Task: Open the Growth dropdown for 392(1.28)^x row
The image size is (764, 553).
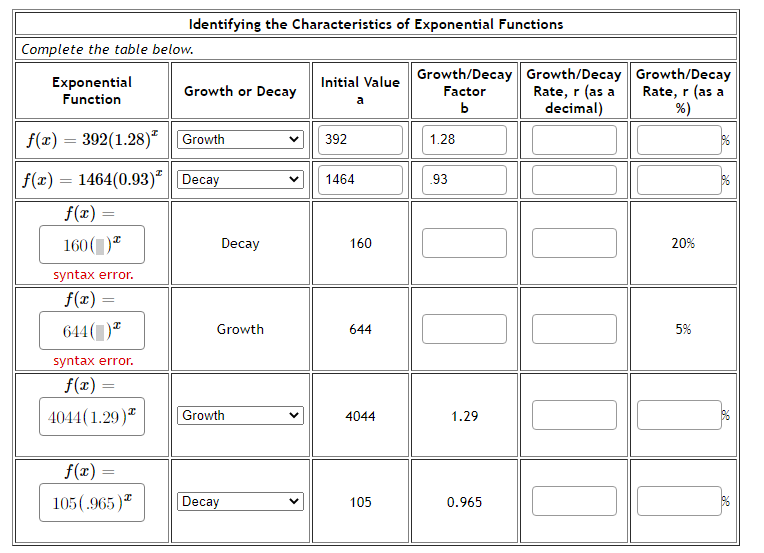Action: (240, 139)
